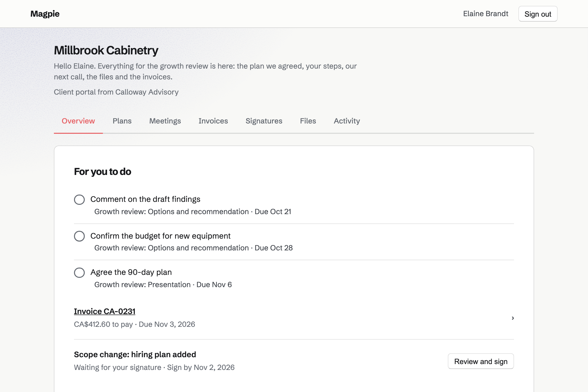This screenshot has width=588, height=392.
Task: Click the Review and sign button
Action: (x=481, y=361)
